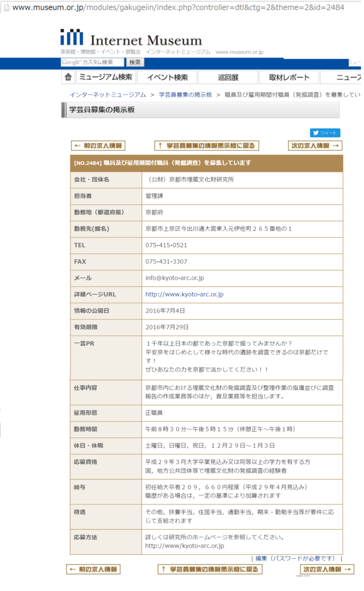Open ミュージアム検索 menu item
The height and width of the screenshot is (591, 364).
(106, 77)
